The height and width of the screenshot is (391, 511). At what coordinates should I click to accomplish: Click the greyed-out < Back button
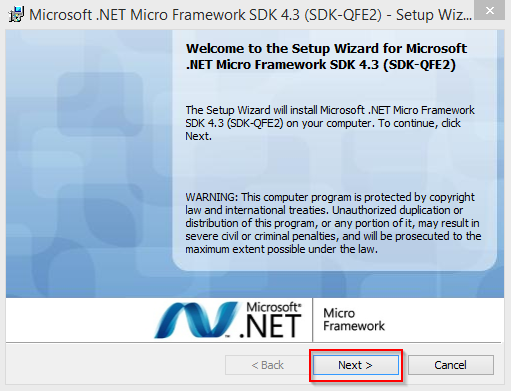[x=267, y=365]
